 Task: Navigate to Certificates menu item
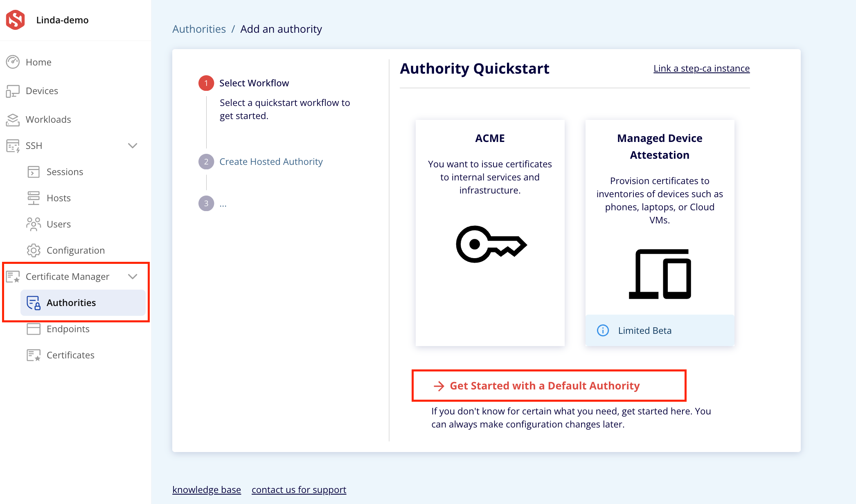pos(70,355)
